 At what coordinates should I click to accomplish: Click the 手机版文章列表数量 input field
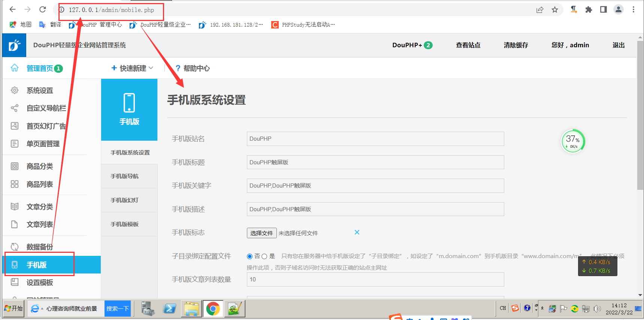pos(375,279)
